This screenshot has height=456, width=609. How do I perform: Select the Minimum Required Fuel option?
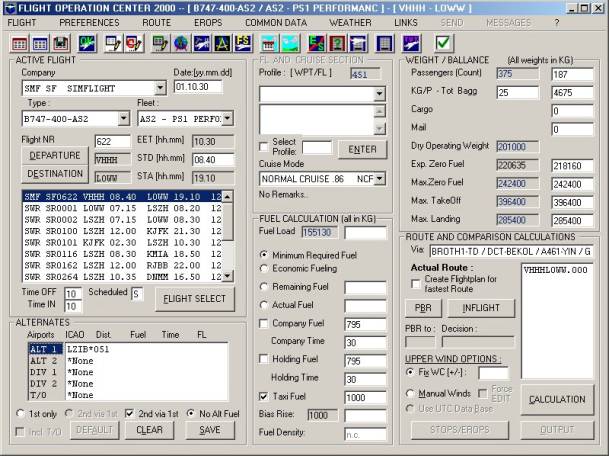[264, 255]
